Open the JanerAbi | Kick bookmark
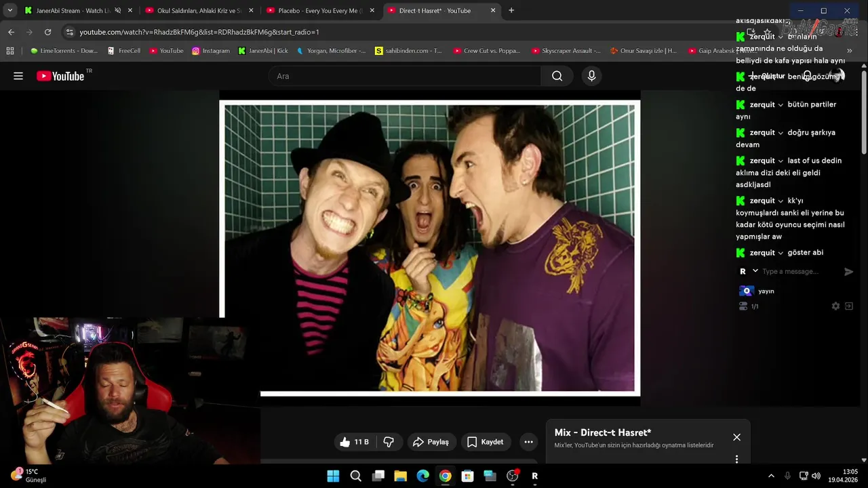Image resolution: width=868 pixels, height=488 pixels. tap(263, 51)
